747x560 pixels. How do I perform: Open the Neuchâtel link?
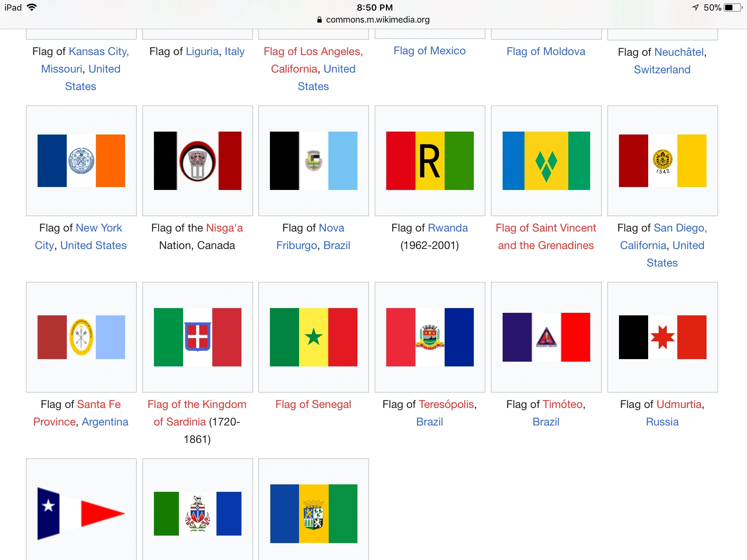click(x=679, y=52)
